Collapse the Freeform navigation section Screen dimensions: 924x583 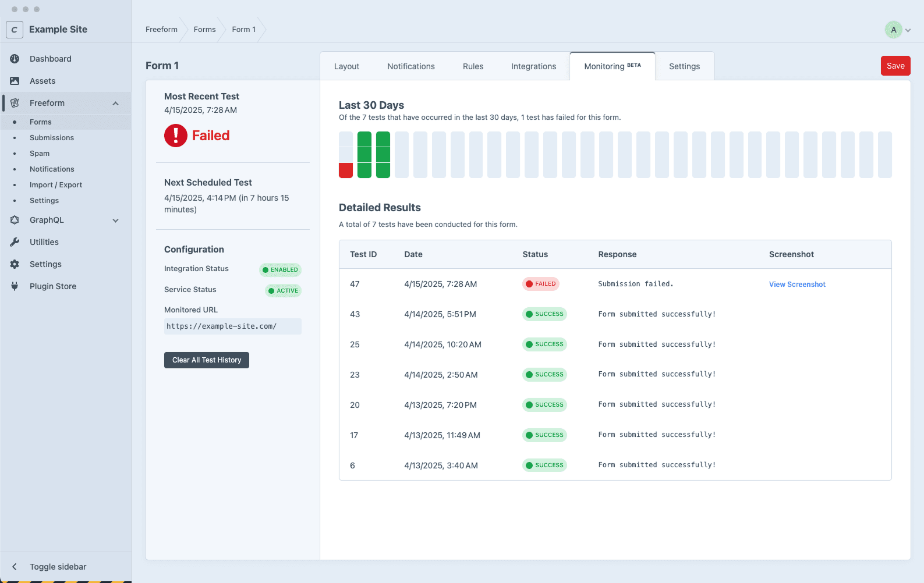(115, 104)
